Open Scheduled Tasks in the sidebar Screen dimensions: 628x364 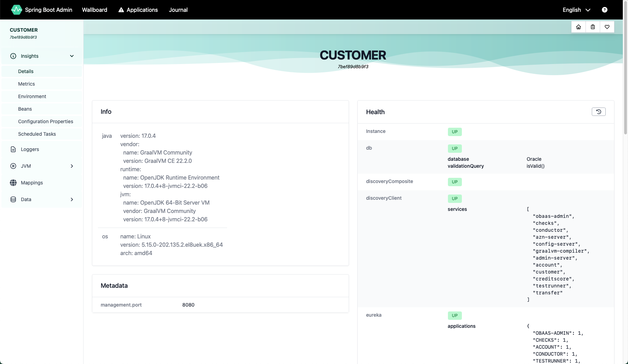click(37, 134)
